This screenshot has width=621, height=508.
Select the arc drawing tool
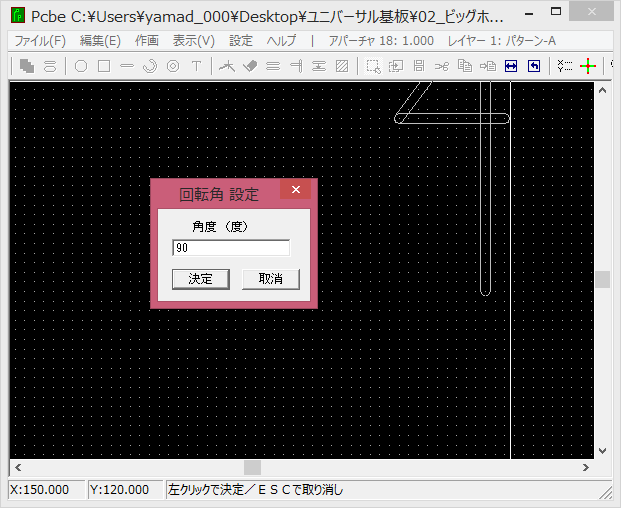pyautogui.click(x=149, y=66)
